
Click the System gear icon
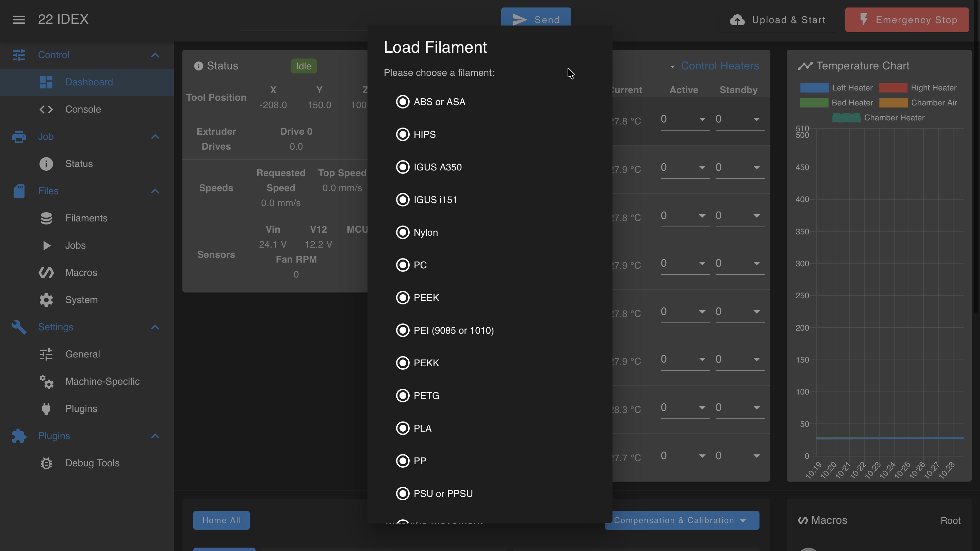46,300
